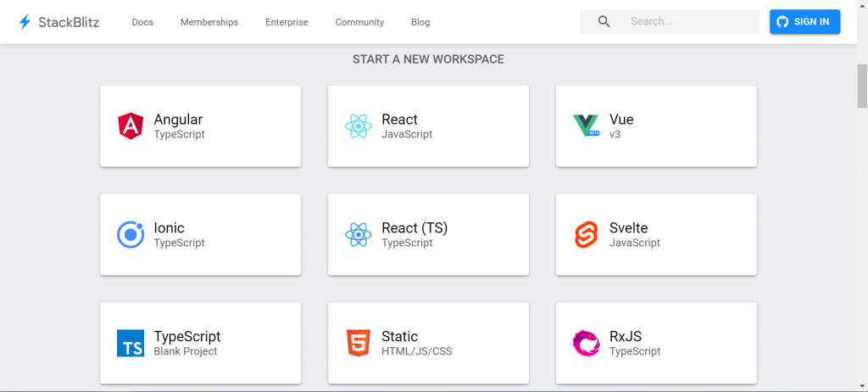Click the 'Static' title text
The width and height of the screenshot is (868, 392).
coord(400,337)
